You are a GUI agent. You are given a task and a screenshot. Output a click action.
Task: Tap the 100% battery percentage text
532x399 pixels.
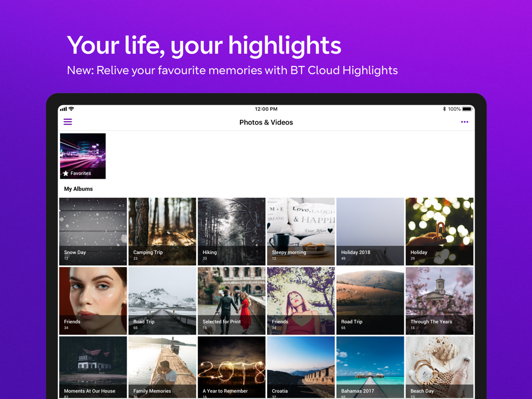454,109
